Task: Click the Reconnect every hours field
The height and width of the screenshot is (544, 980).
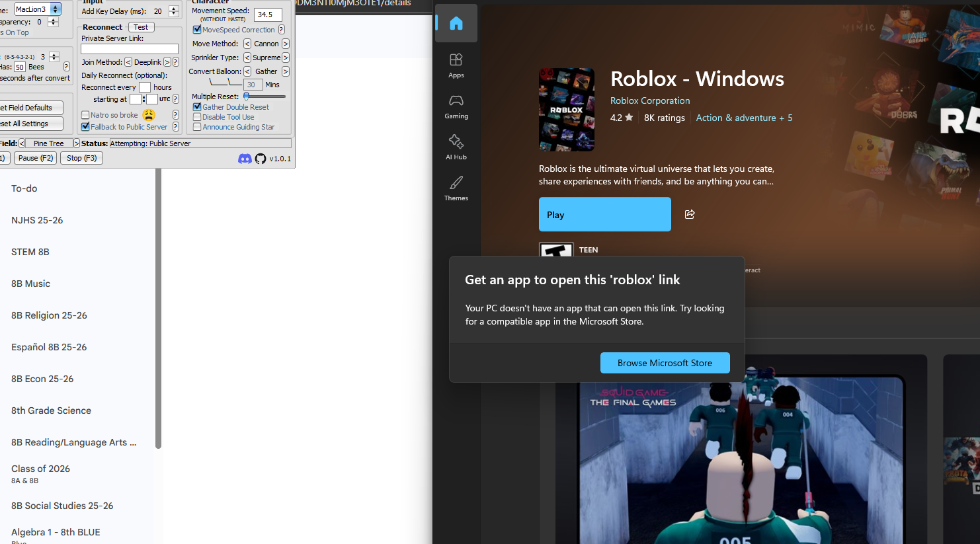Action: coord(145,87)
